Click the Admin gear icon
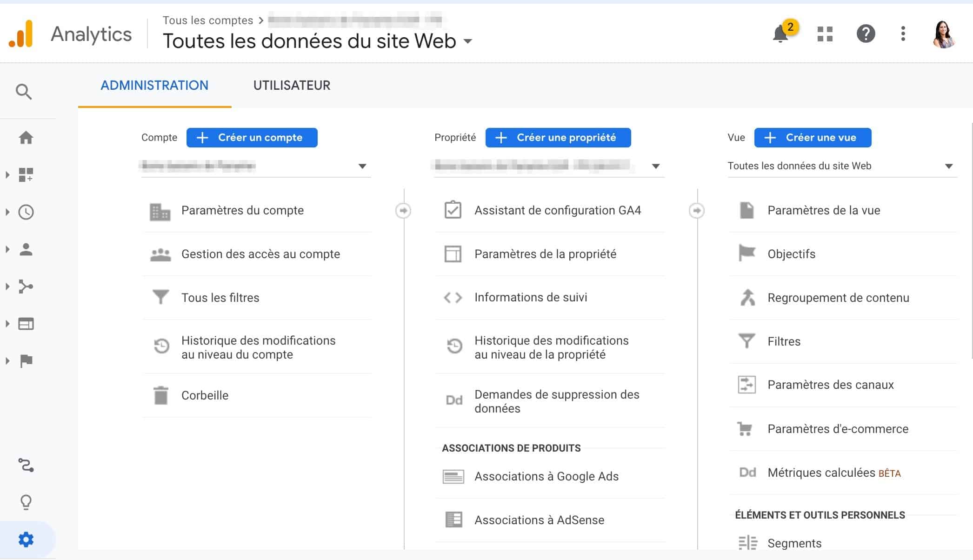 coord(26,540)
